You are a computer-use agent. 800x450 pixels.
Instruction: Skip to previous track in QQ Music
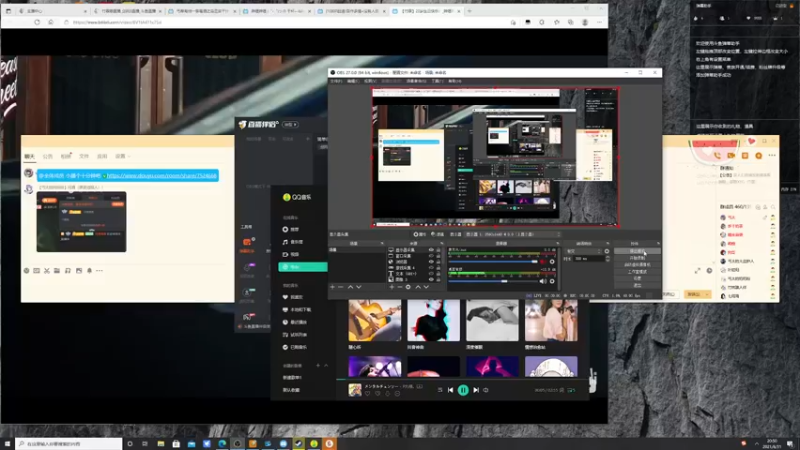(451, 390)
